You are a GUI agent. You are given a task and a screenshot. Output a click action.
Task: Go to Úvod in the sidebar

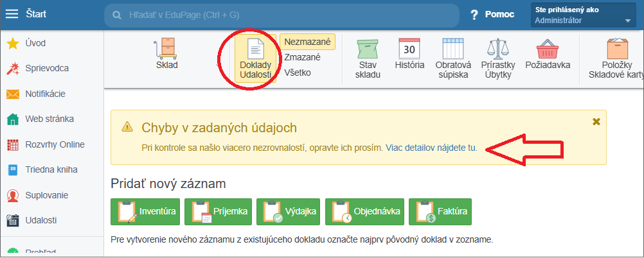click(x=35, y=43)
